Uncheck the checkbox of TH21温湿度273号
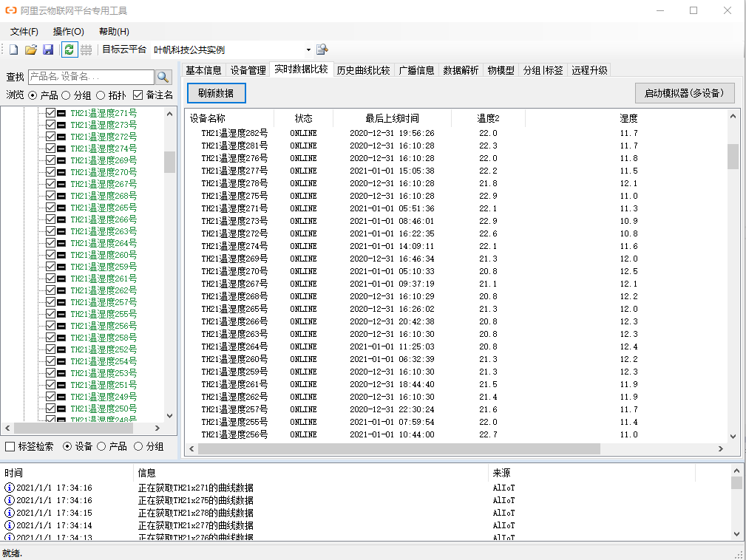The height and width of the screenshot is (560, 746). pos(50,125)
